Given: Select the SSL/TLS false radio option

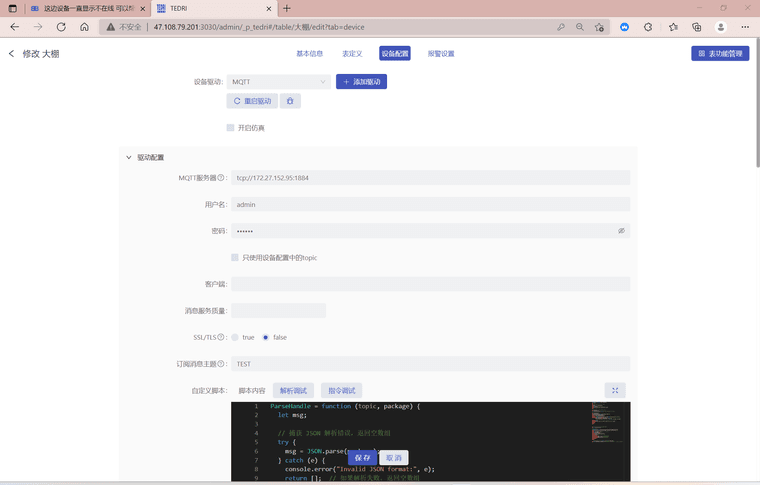Looking at the screenshot, I should tap(266, 337).
